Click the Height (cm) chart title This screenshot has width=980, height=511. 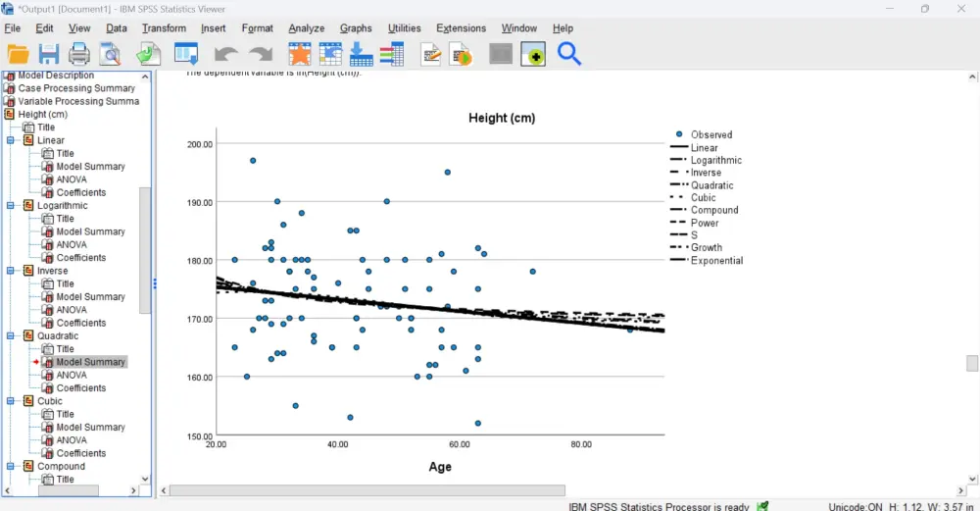tap(502, 119)
